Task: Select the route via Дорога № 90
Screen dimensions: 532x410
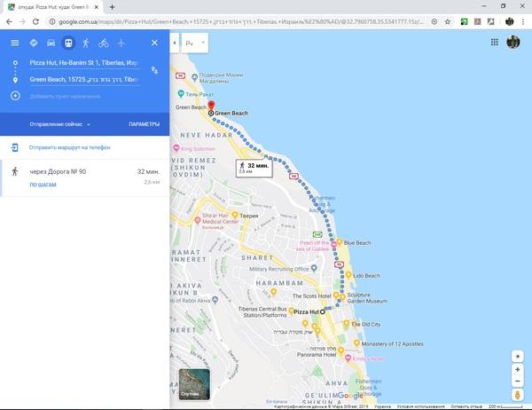Action: tap(85, 177)
